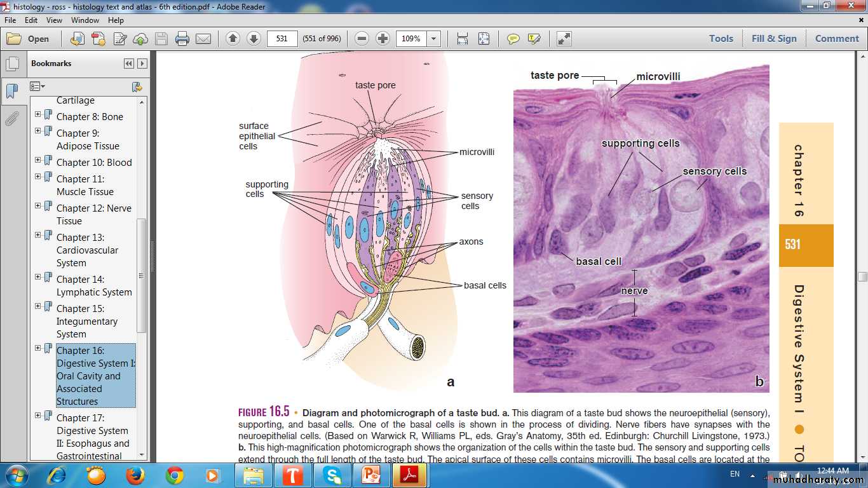Click the zoom in plus button
Screen dimensions: 868x488
click(x=383, y=39)
